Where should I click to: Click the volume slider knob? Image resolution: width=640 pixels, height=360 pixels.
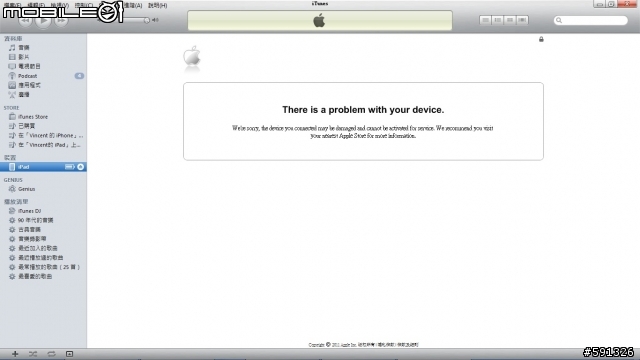point(147,20)
